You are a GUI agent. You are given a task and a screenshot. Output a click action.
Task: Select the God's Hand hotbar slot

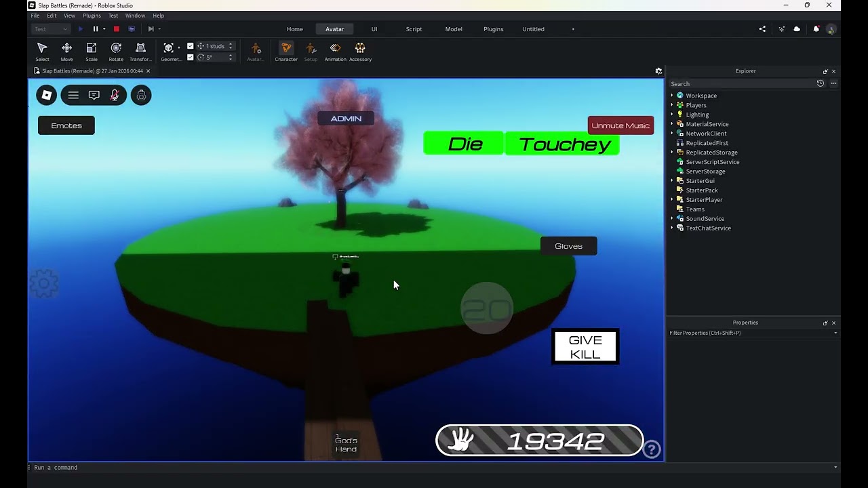click(x=346, y=445)
